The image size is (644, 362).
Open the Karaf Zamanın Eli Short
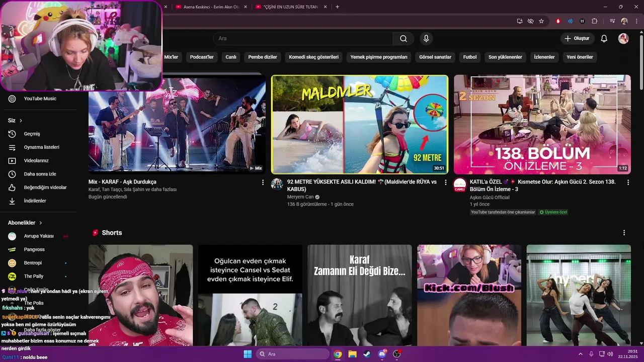coord(360,295)
